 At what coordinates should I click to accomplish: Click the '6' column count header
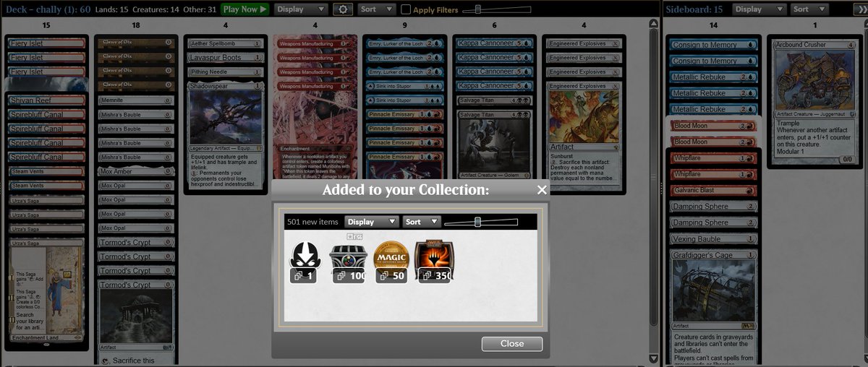[494, 26]
